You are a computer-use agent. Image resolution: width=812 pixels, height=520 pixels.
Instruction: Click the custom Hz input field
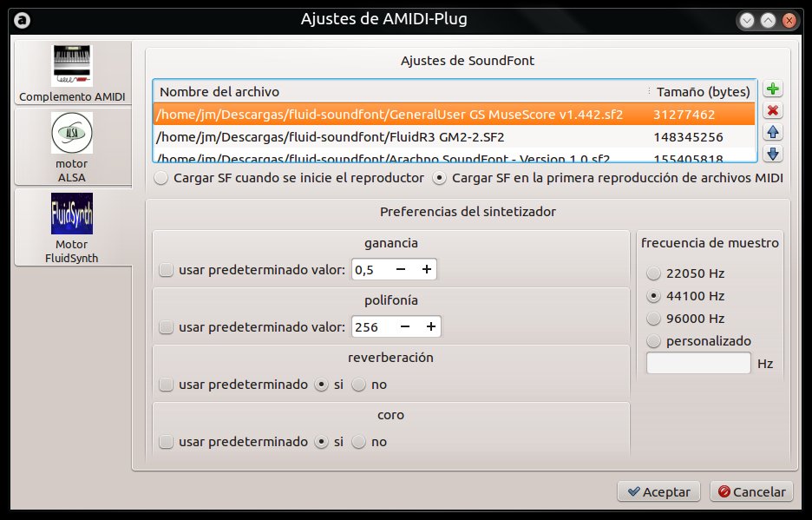point(698,363)
